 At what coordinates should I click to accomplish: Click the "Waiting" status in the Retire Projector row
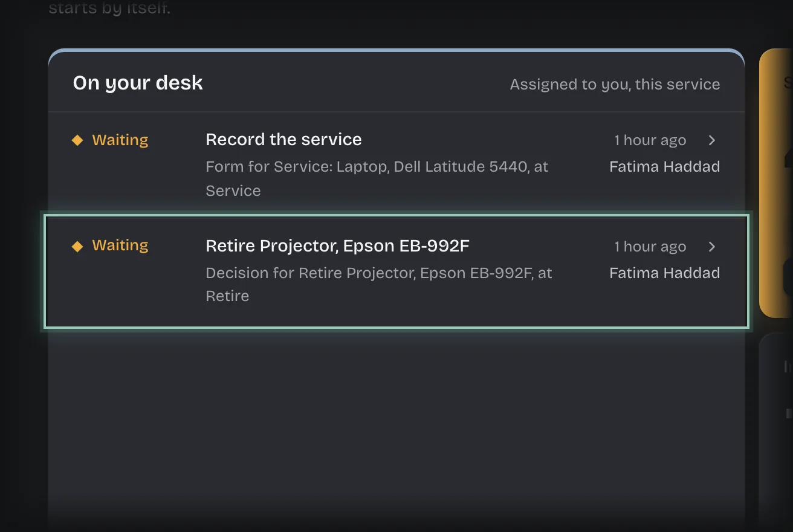[x=120, y=245]
